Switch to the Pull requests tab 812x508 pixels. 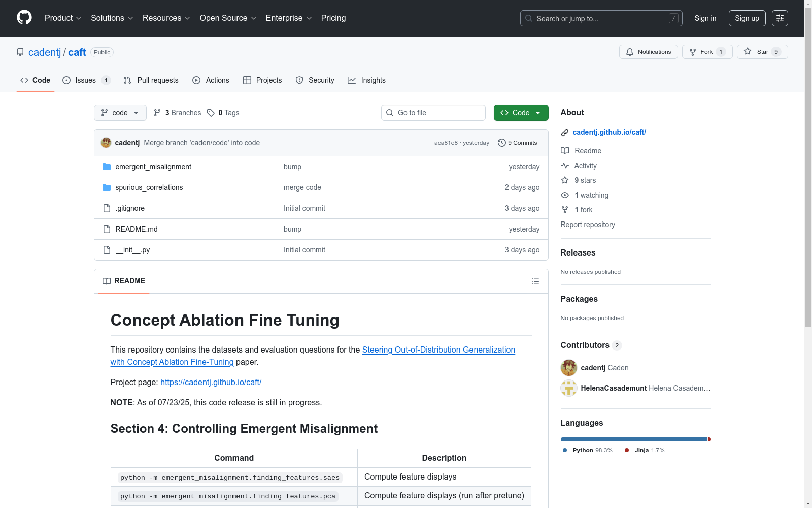click(x=151, y=80)
